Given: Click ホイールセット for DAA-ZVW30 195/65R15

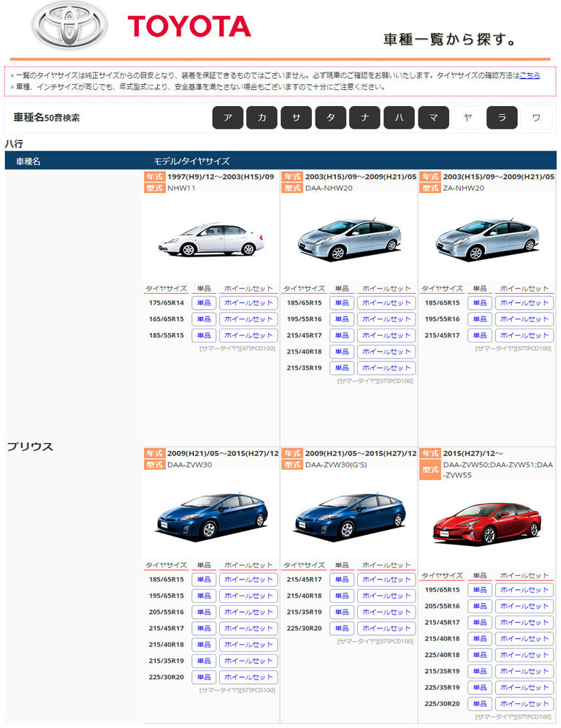Looking at the screenshot, I should [248, 596].
